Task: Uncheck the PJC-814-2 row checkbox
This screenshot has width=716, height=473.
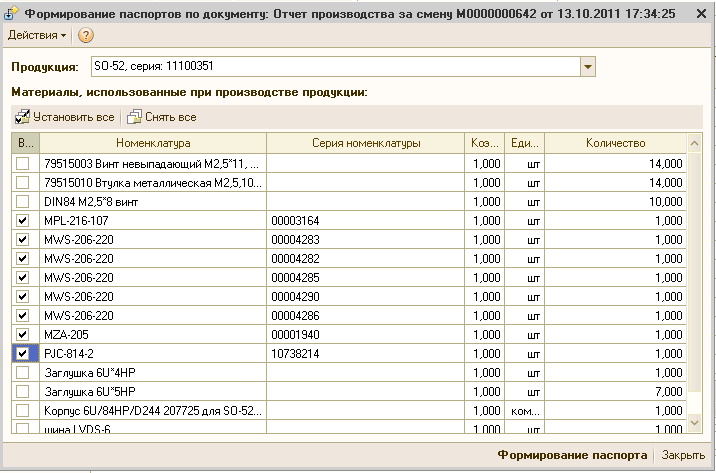Action: point(22,354)
